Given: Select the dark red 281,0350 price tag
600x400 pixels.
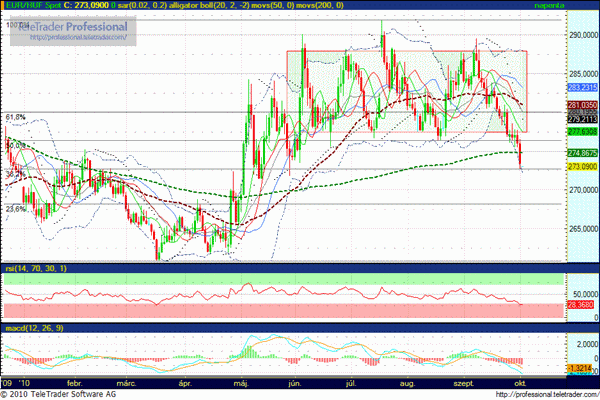Looking at the screenshot, I should click(x=582, y=104).
